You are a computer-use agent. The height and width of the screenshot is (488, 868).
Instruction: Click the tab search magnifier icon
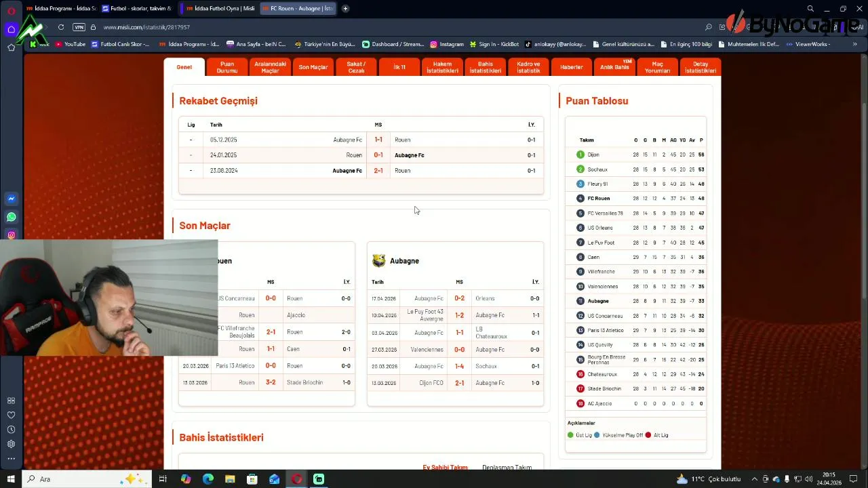(810, 9)
